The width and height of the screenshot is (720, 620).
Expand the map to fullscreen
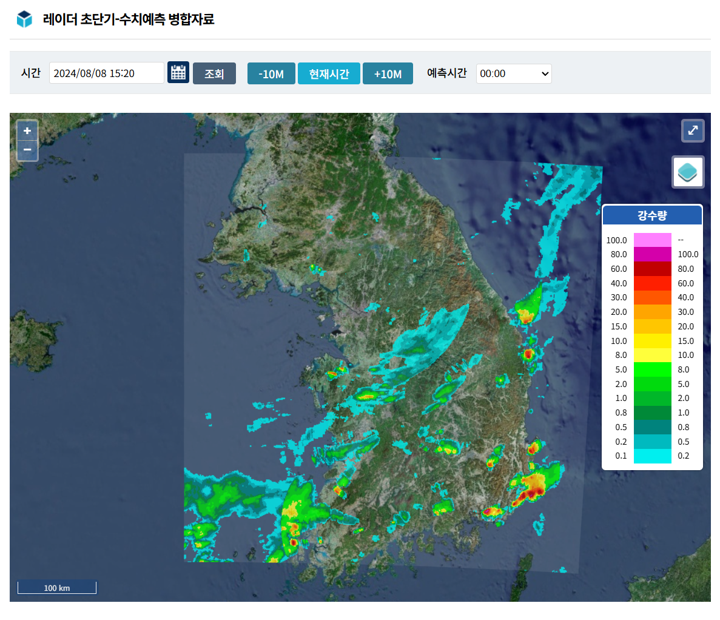click(692, 131)
